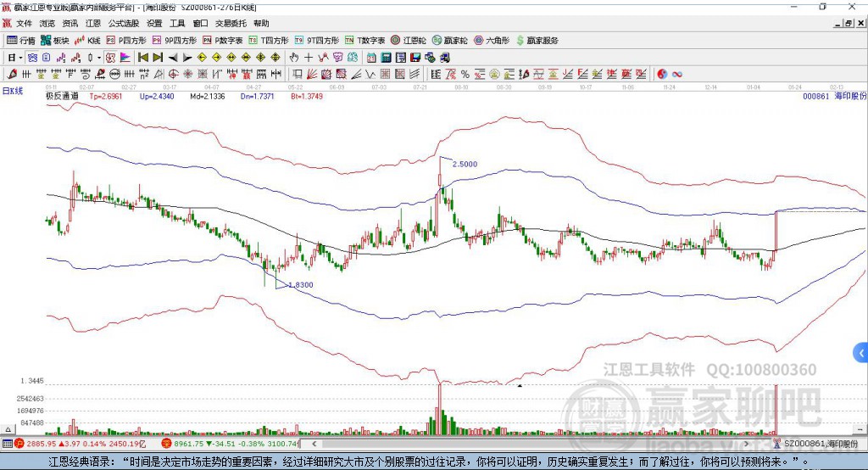Open the 资讯 menu
This screenshot has width=868, height=470.
pos(70,23)
